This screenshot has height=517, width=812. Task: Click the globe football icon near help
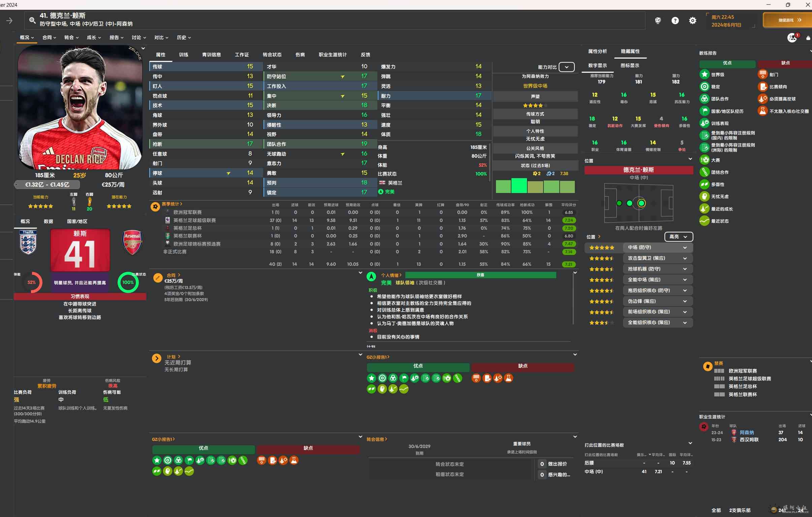coord(658,21)
